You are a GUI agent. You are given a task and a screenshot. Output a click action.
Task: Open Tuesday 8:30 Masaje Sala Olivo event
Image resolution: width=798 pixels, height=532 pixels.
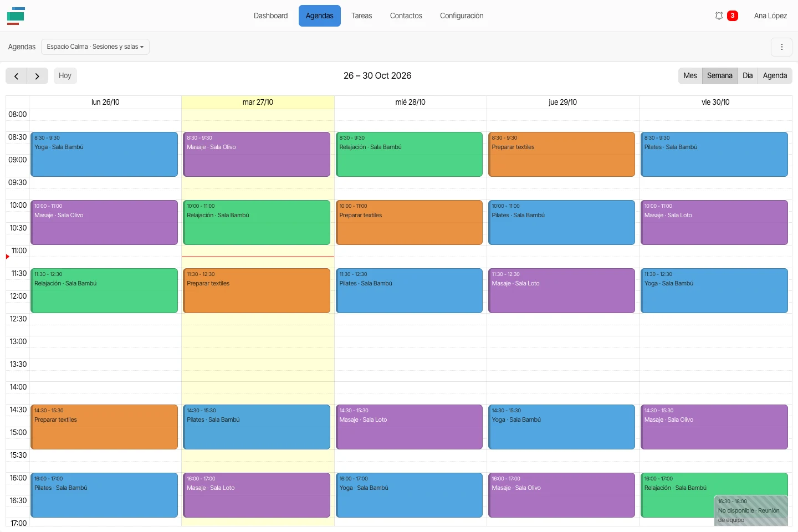click(257, 155)
